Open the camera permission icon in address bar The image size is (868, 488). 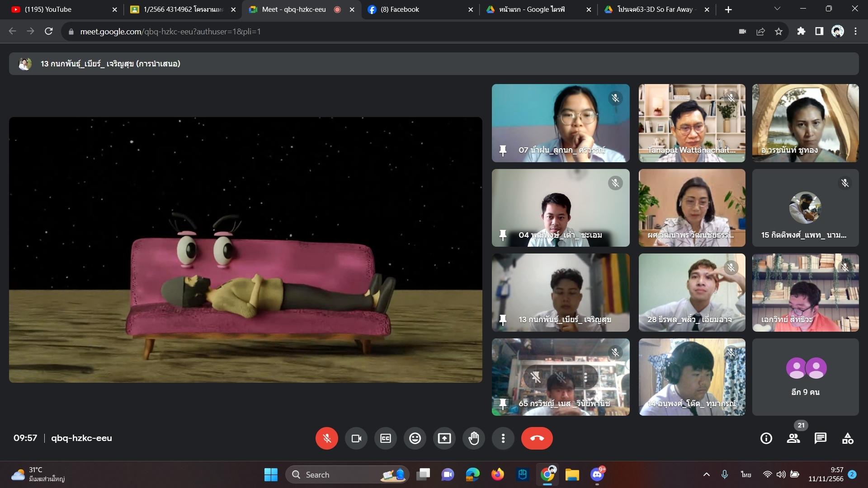click(742, 31)
